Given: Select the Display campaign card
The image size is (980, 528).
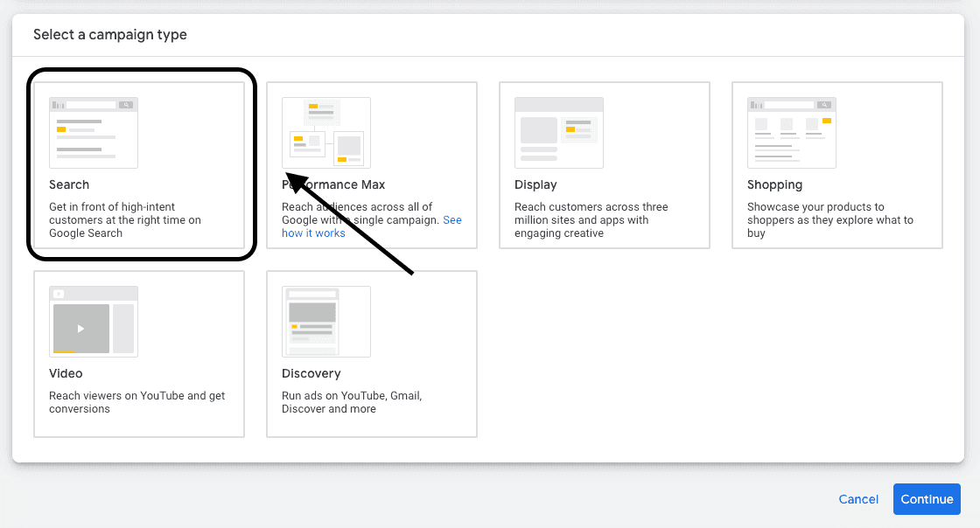Looking at the screenshot, I should click(x=604, y=164).
